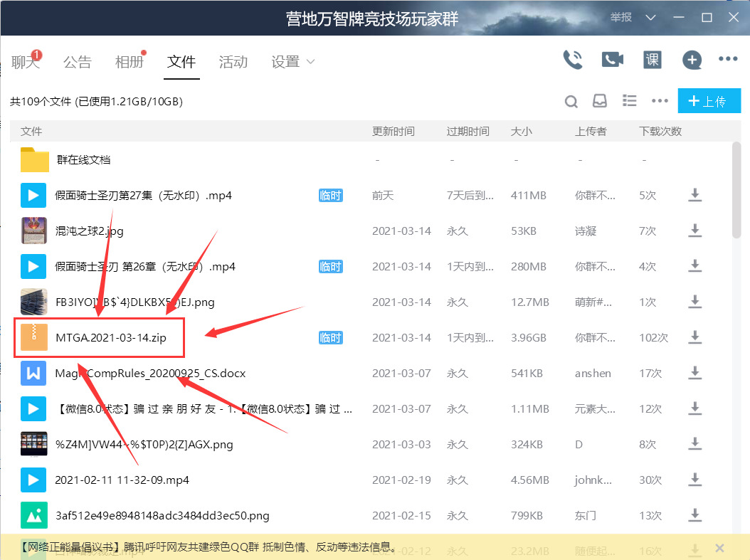The image size is (750, 560).
Task: Download the FB3IYO png file
Action: (694, 302)
